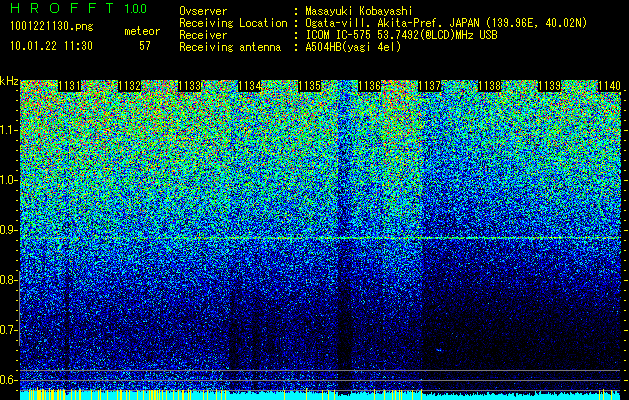Click the HROFFT title text

click(63, 8)
